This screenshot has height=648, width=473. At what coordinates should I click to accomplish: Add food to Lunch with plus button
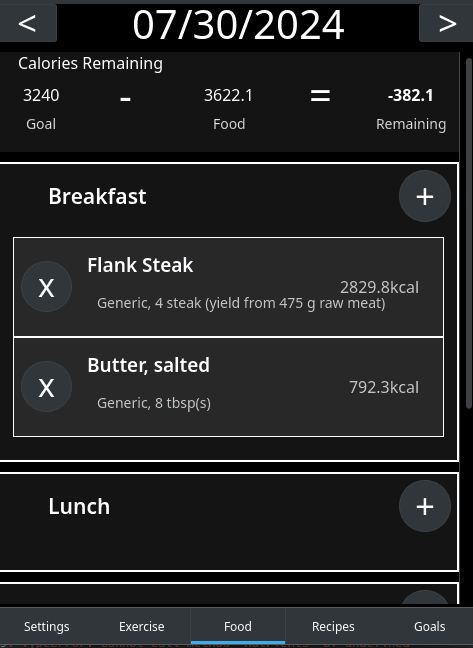tap(425, 506)
